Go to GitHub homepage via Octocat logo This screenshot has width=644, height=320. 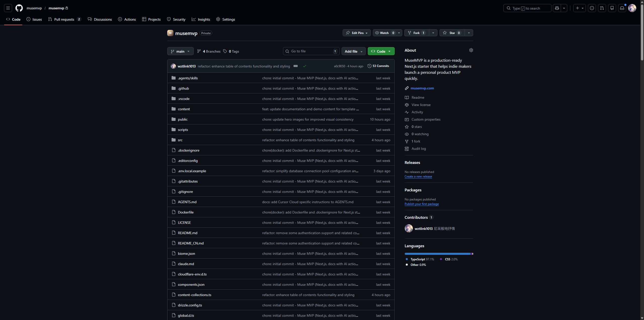(19, 8)
